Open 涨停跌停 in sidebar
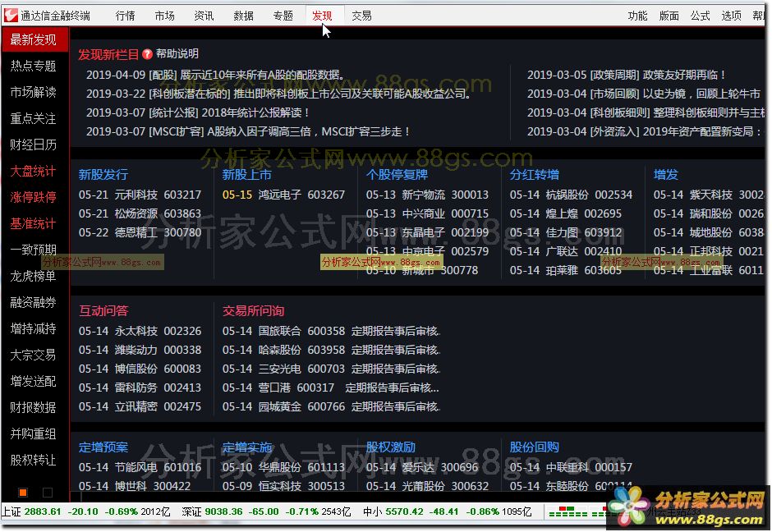Screen dimensions: 772x532 (34, 197)
